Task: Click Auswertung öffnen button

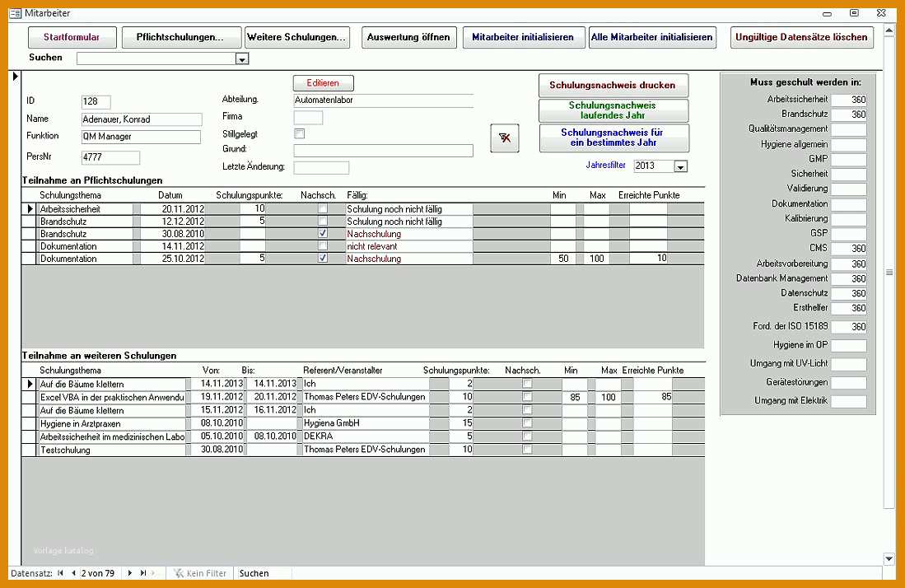Action: [x=408, y=37]
